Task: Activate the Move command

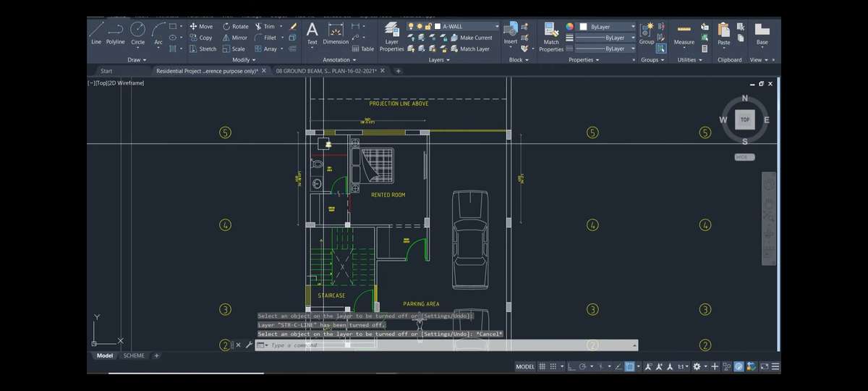Action: click(202, 26)
